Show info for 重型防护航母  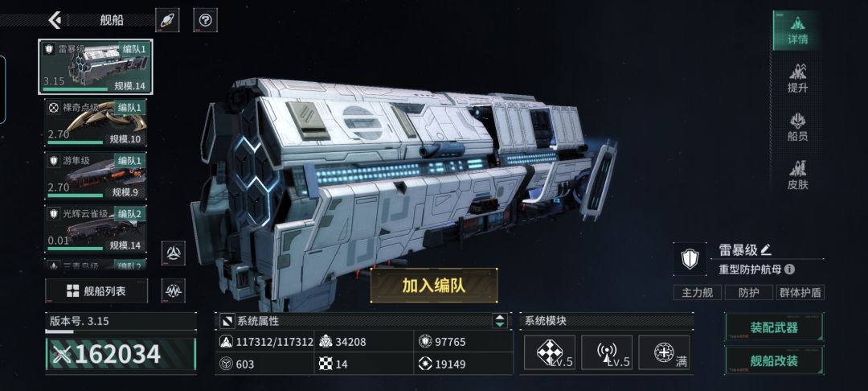coord(789,270)
